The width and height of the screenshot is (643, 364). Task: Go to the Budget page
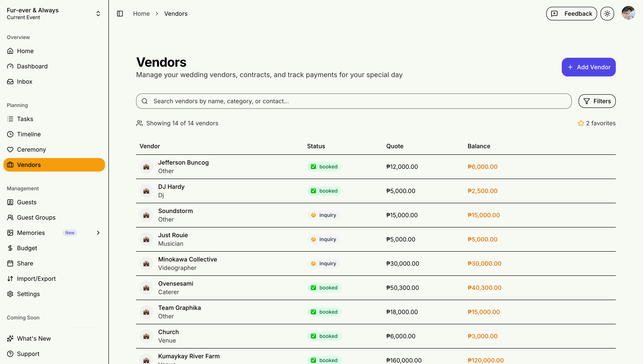[27, 248]
